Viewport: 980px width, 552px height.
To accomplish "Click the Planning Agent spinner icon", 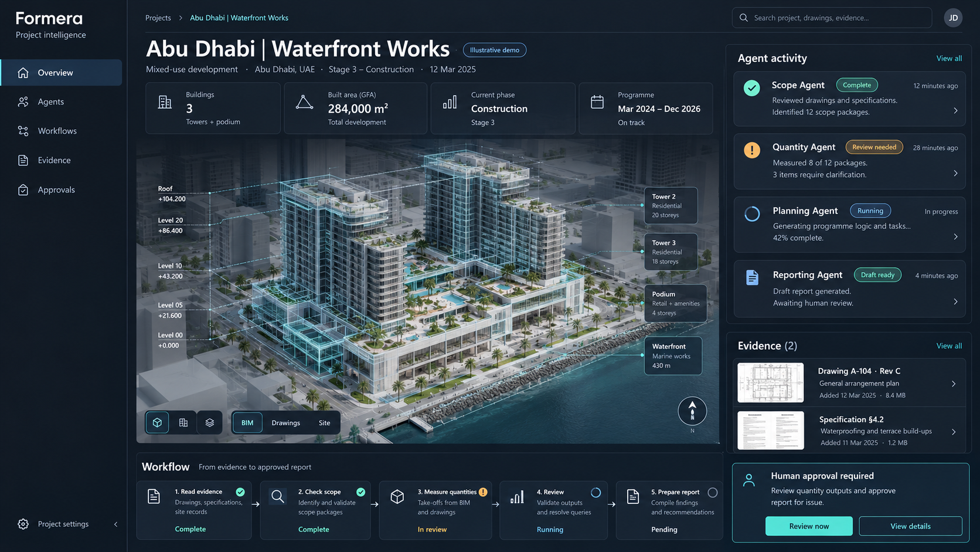I will [752, 214].
